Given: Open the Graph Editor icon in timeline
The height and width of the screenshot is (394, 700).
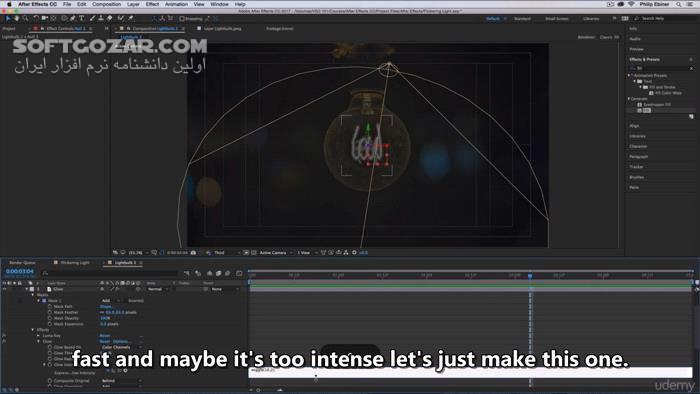Looking at the screenshot, I should coord(239,273).
